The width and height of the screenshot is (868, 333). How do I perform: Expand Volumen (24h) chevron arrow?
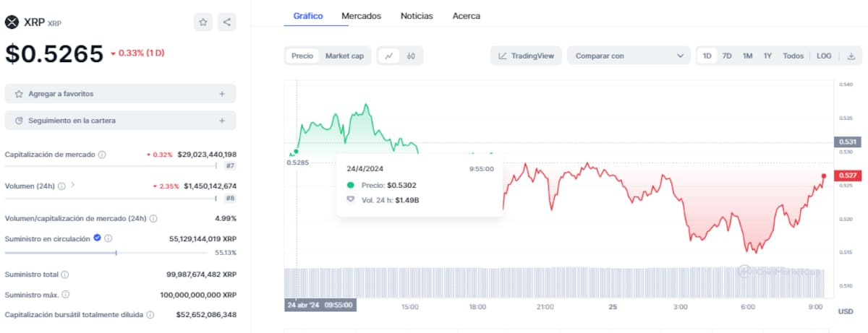point(73,186)
